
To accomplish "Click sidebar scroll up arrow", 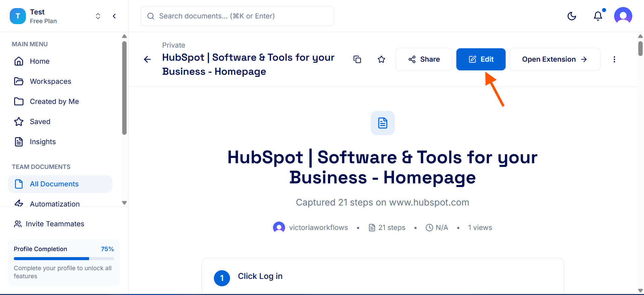I will pyautogui.click(x=124, y=36).
